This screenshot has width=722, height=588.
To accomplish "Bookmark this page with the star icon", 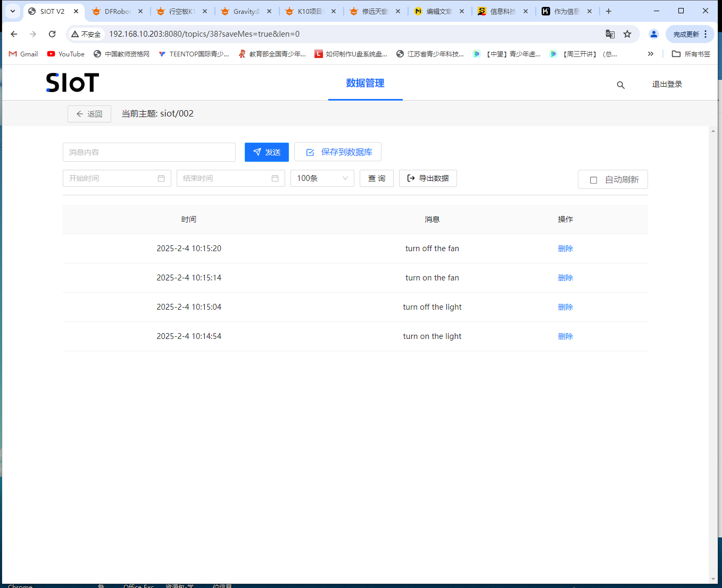I will [627, 34].
